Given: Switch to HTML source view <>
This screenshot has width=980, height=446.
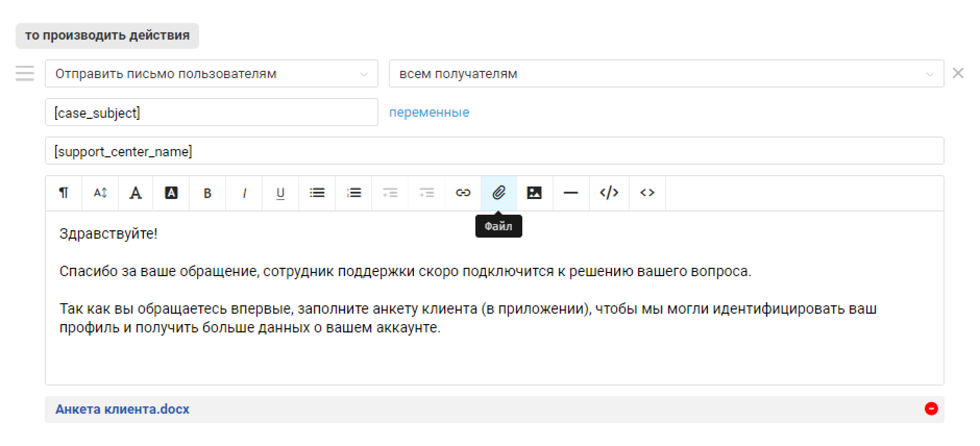Looking at the screenshot, I should pos(647,193).
